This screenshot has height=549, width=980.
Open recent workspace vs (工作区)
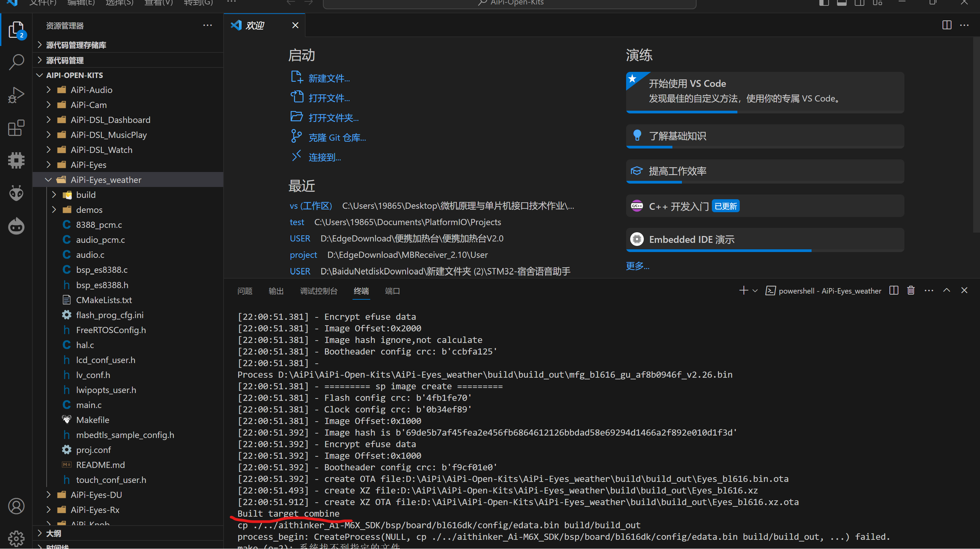click(311, 206)
